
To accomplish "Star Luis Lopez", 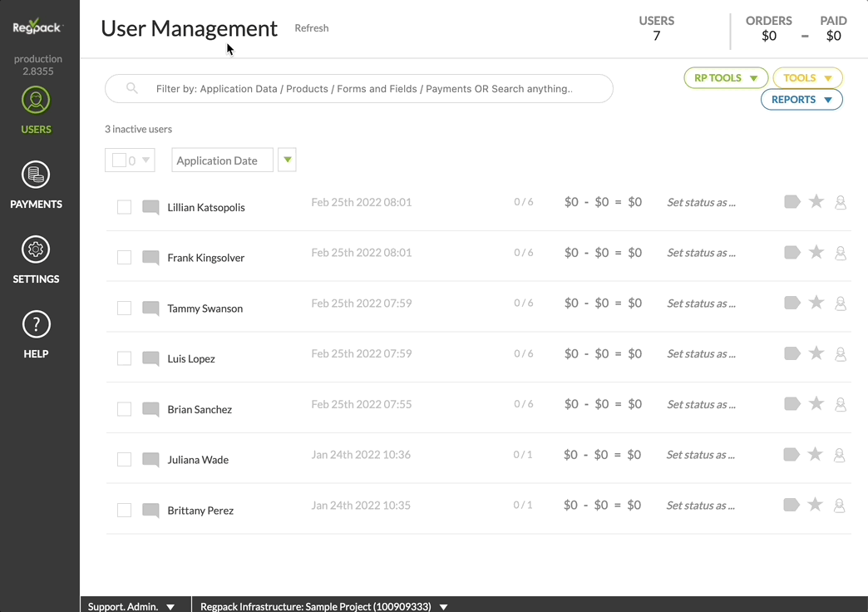I will tap(816, 353).
